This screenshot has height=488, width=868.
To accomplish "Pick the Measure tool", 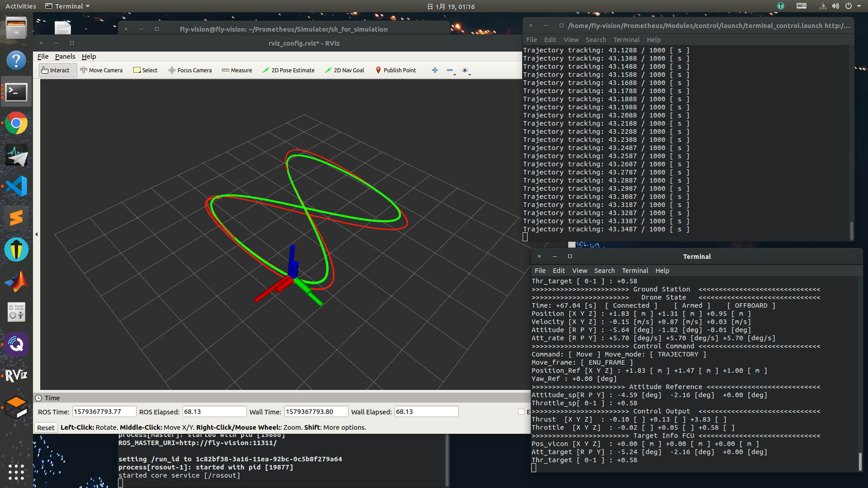I will click(x=237, y=70).
